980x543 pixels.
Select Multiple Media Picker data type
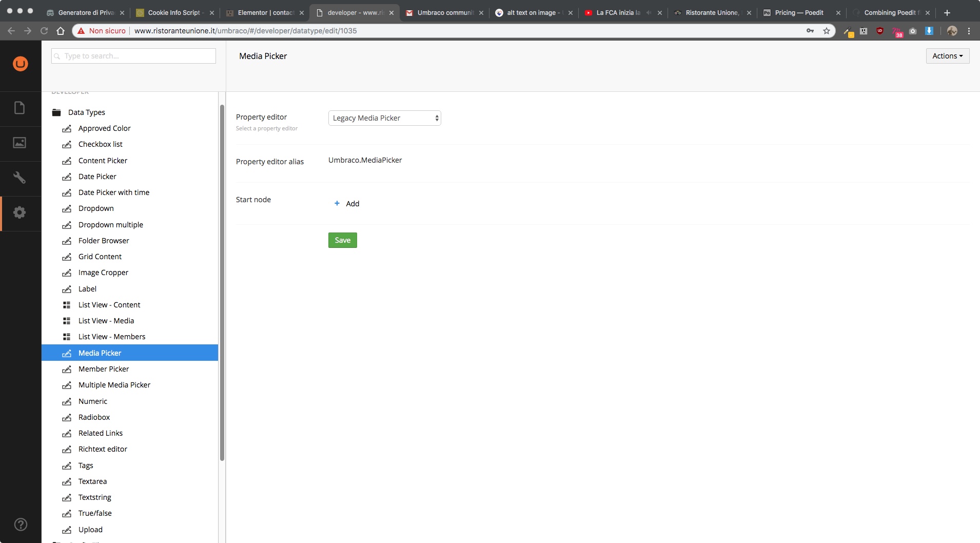pyautogui.click(x=114, y=385)
